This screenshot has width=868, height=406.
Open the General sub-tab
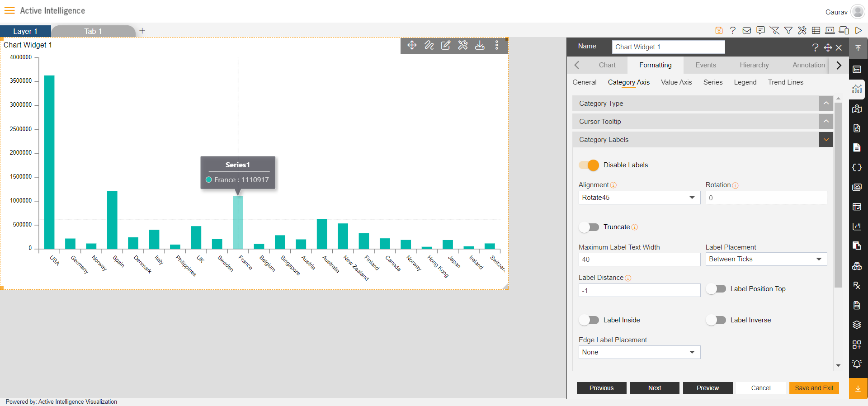pos(585,82)
